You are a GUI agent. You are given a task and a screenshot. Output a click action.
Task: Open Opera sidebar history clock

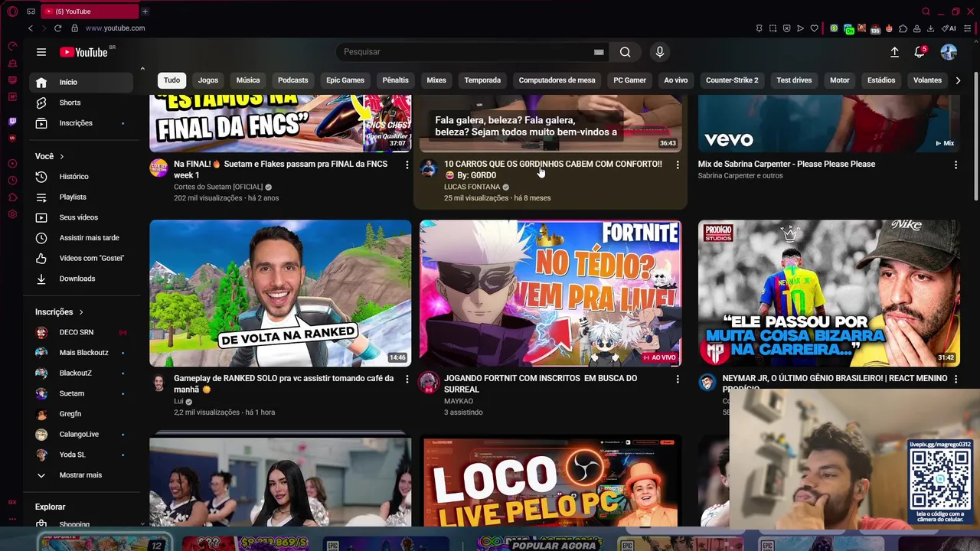12,181
